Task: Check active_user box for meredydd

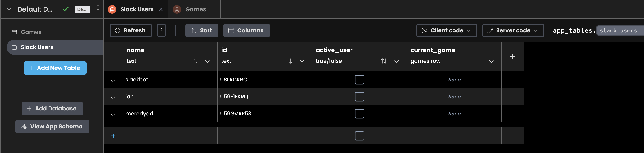Action: pyautogui.click(x=359, y=114)
